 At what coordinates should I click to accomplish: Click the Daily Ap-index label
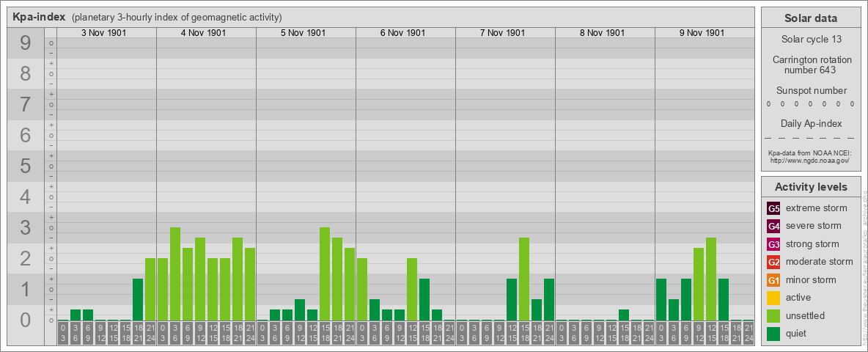811,123
